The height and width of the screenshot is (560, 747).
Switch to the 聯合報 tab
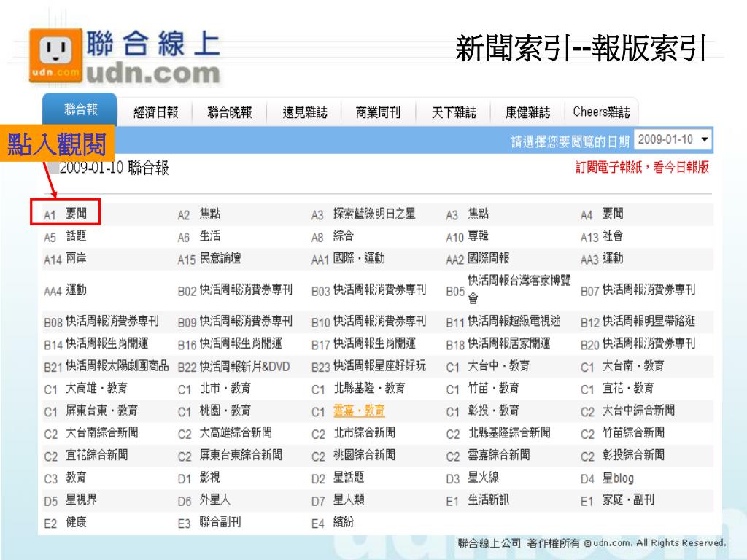80,110
